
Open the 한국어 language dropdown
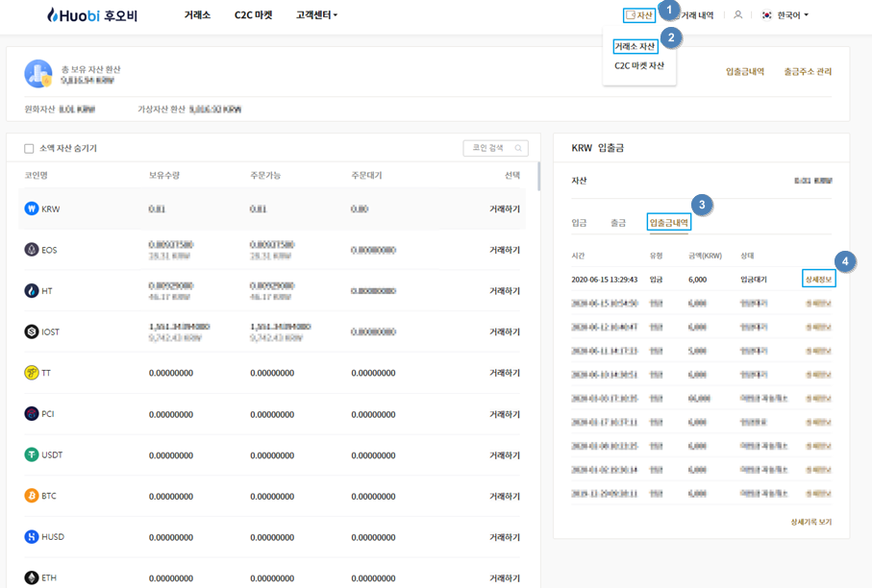point(792,15)
